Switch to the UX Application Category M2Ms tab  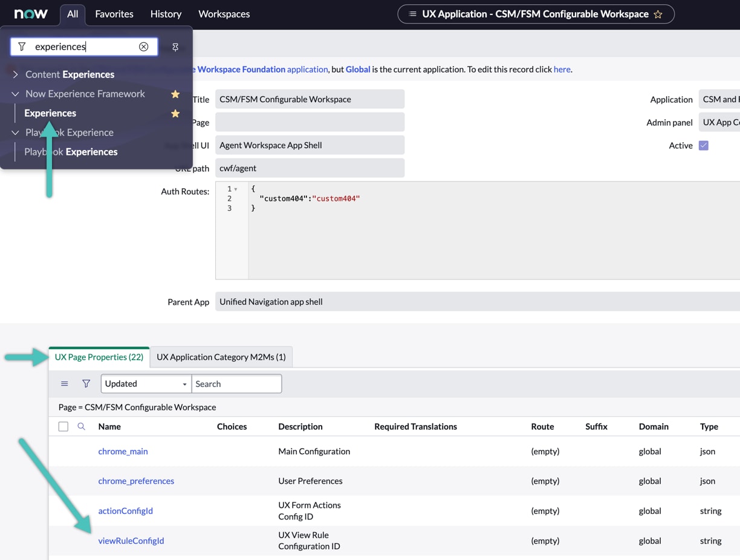click(221, 357)
